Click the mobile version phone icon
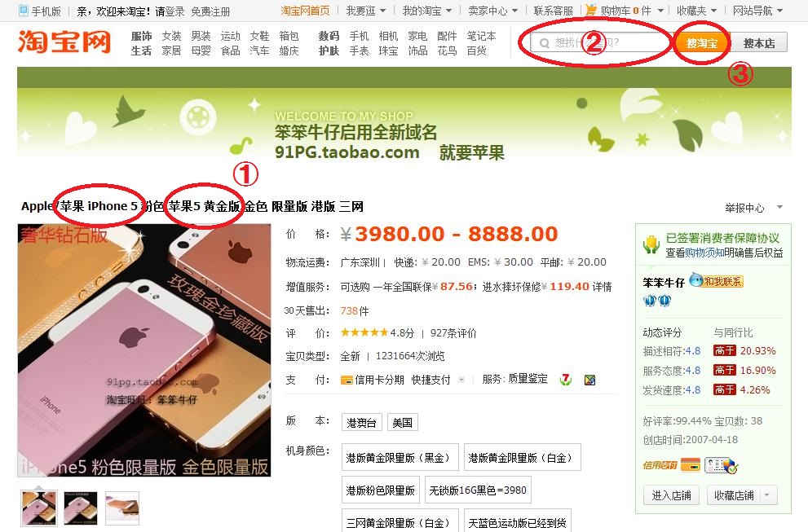Viewport: 808px width, 532px height. (23, 11)
